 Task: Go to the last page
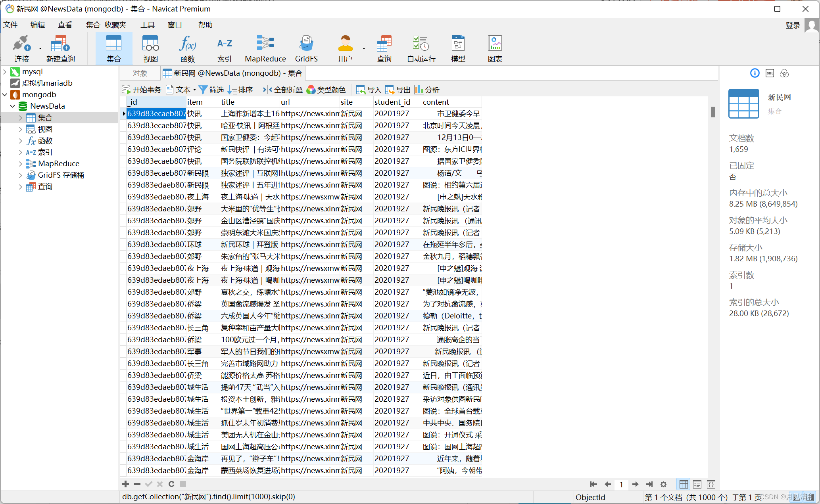649,484
